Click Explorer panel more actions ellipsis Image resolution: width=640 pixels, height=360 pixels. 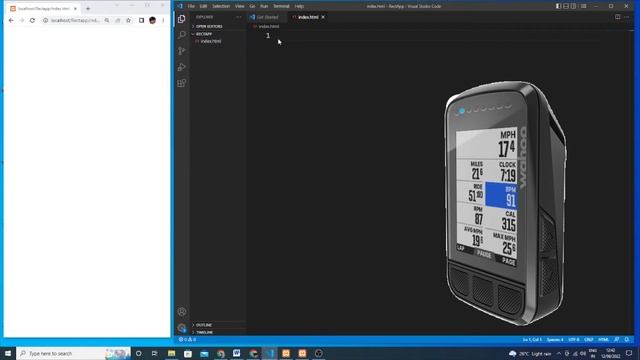coord(239,17)
